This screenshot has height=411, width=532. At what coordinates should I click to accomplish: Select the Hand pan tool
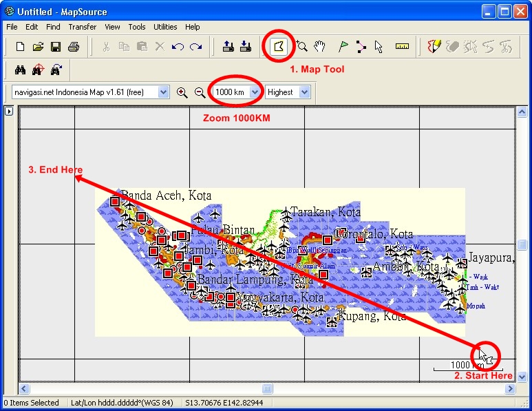319,47
